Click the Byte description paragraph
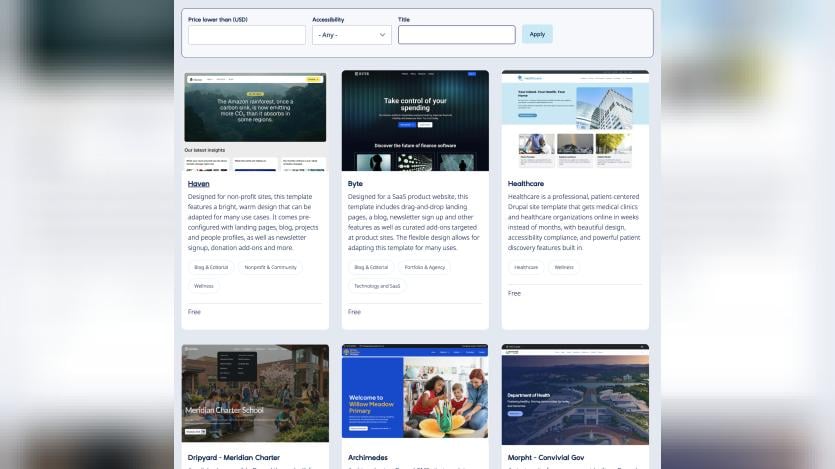The height and width of the screenshot is (469, 835). pos(414,222)
